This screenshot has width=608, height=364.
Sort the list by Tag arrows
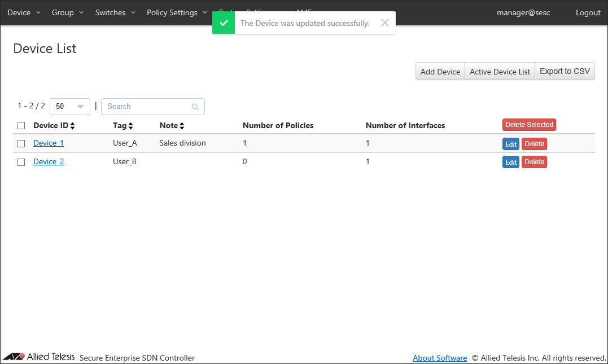130,126
